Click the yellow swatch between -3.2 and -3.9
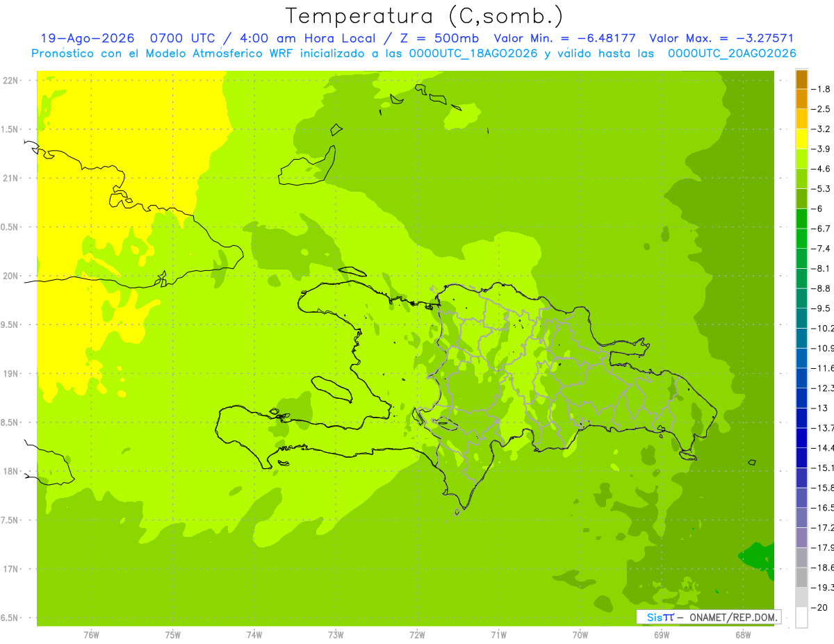 coord(802,139)
